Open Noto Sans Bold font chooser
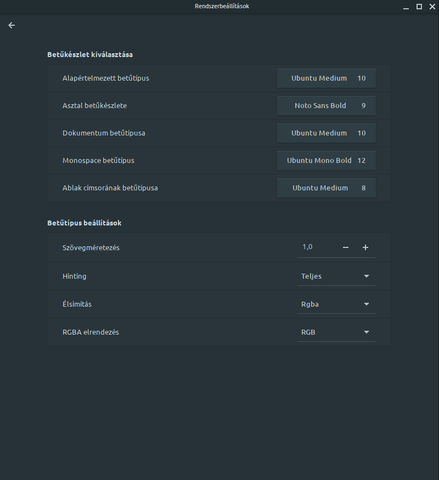Image resolution: width=439 pixels, height=480 pixels. (326, 106)
